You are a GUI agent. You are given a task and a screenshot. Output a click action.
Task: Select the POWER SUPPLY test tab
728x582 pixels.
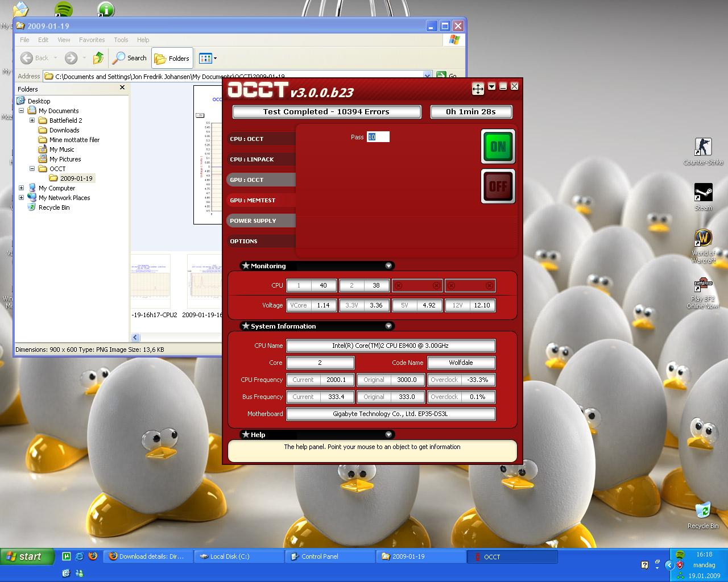coord(262,221)
